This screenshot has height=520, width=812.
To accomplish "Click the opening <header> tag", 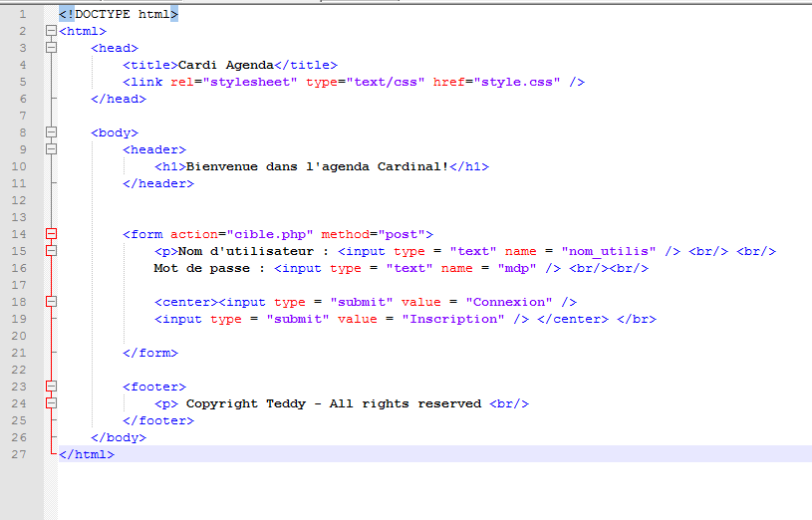I will 154,149.
